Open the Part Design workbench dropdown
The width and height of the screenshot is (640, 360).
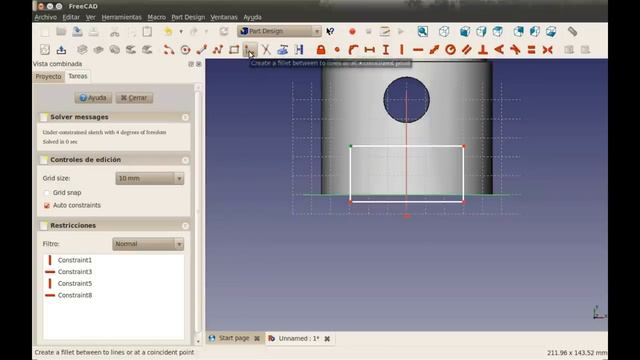[x=280, y=31]
